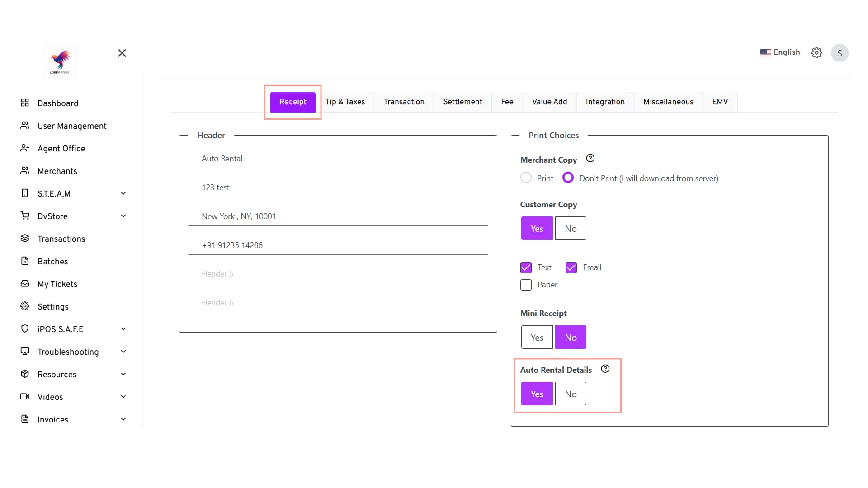
Task: Expand the S.T.E.A.M menu chevron
Action: click(x=123, y=193)
